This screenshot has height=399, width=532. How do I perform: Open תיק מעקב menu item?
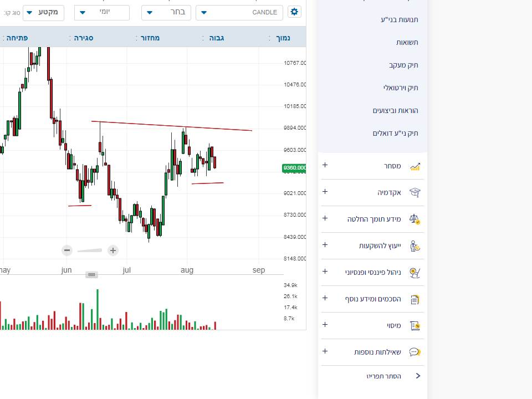[x=403, y=65]
